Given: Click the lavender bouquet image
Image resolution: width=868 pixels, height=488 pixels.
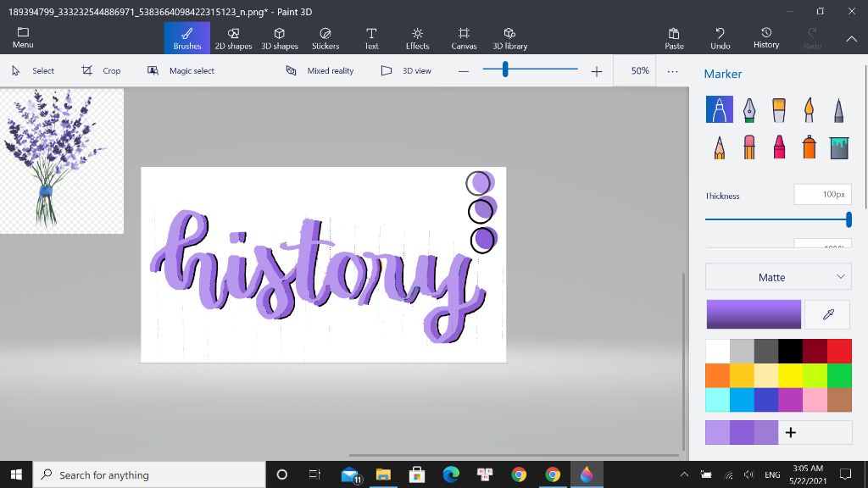Looking at the screenshot, I should click(x=61, y=161).
